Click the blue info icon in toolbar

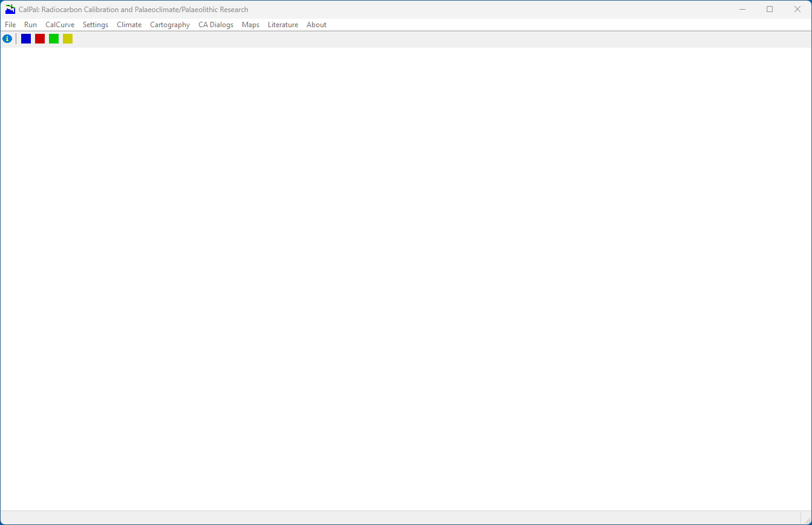[x=7, y=39]
